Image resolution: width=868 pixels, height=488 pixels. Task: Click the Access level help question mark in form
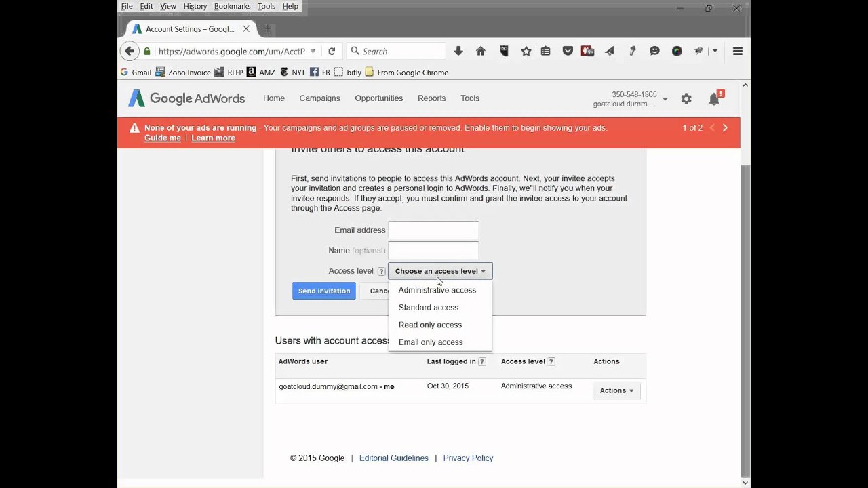381,271
